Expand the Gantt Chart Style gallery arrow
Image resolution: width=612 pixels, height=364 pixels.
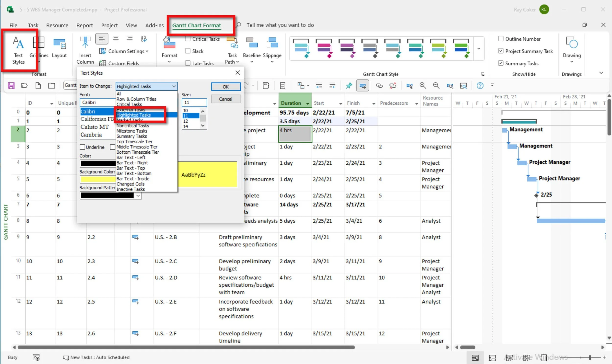[x=479, y=49]
